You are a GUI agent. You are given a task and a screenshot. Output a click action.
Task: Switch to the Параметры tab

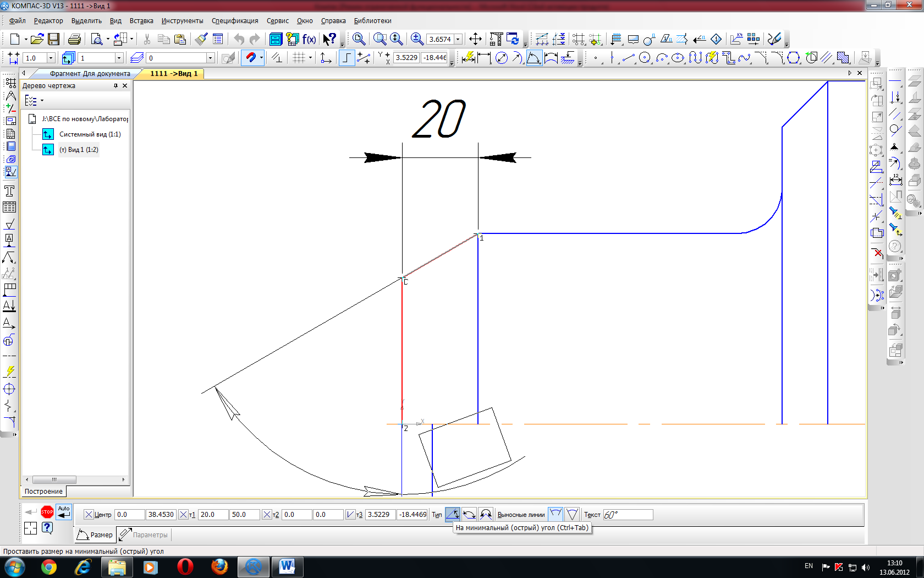[x=145, y=535]
